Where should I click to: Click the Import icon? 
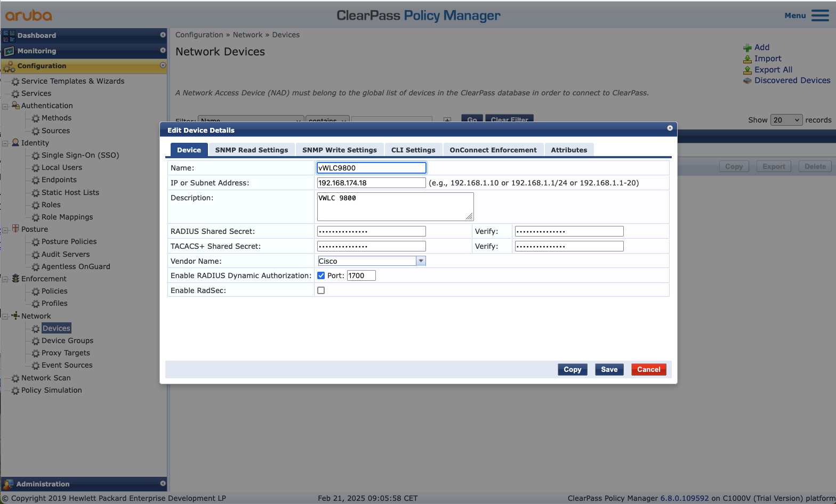[747, 59]
